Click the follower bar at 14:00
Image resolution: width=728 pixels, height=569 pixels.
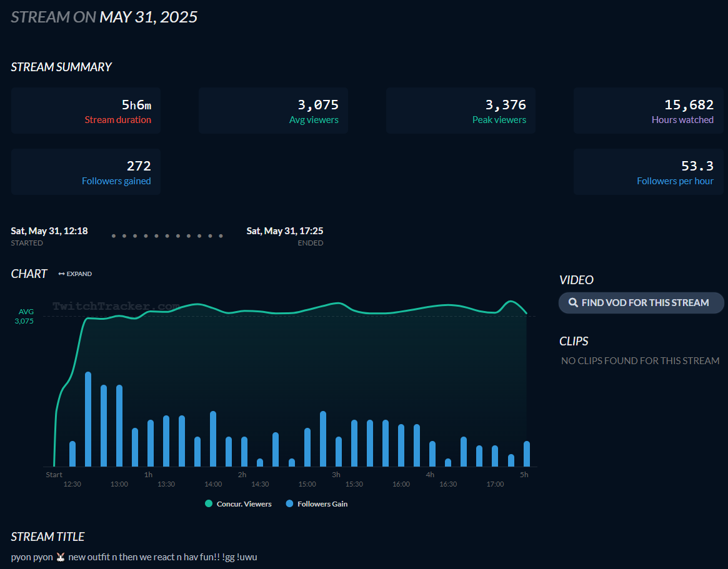pyautogui.click(x=213, y=438)
